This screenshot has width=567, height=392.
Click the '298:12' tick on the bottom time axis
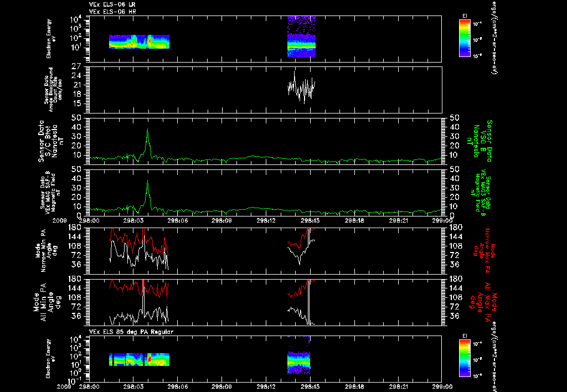(266, 386)
